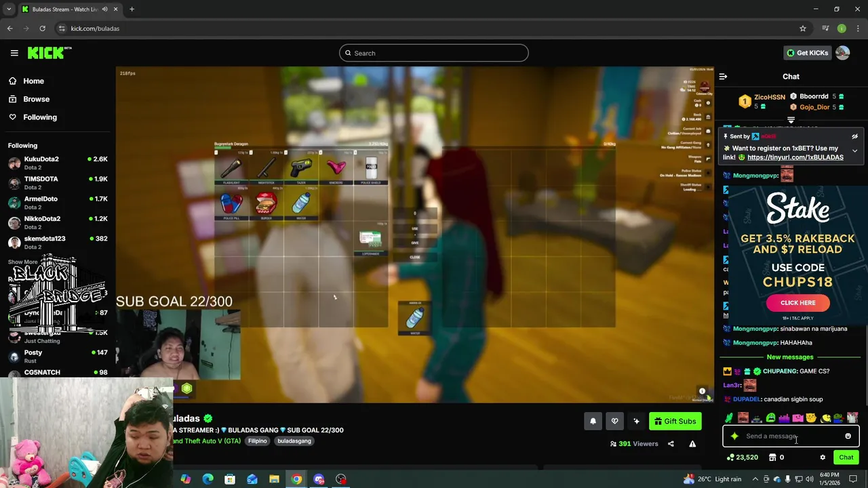The width and height of the screenshot is (868, 488).
Task: Bookmark this page with the star
Action: [x=803, y=28]
